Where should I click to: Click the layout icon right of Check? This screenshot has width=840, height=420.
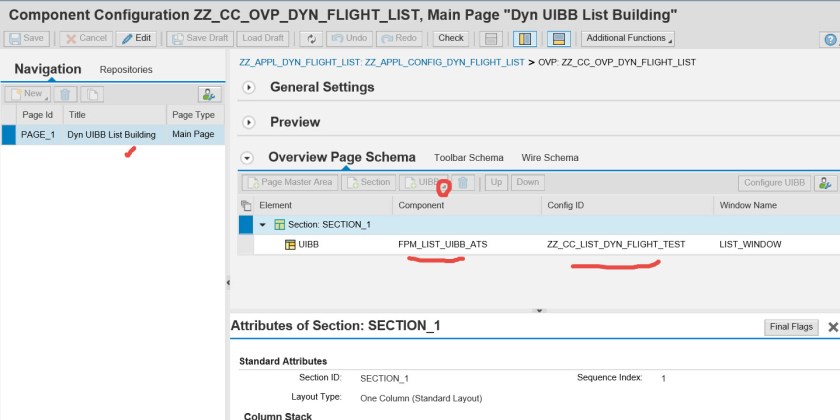point(490,38)
